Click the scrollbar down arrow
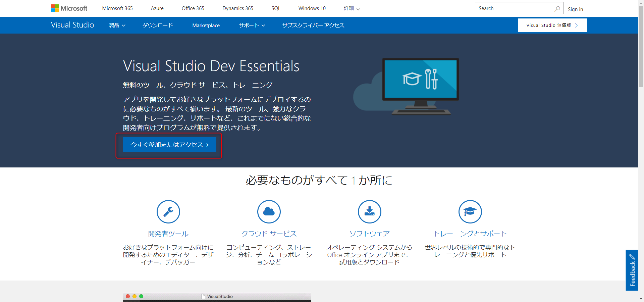644x302 pixels. (x=641, y=299)
